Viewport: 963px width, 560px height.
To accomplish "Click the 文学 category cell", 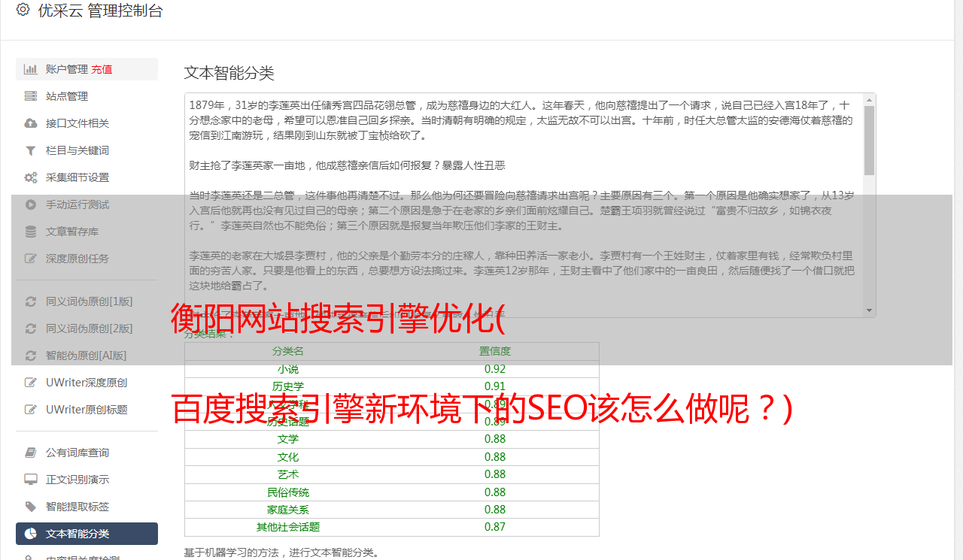I will (x=288, y=439).
